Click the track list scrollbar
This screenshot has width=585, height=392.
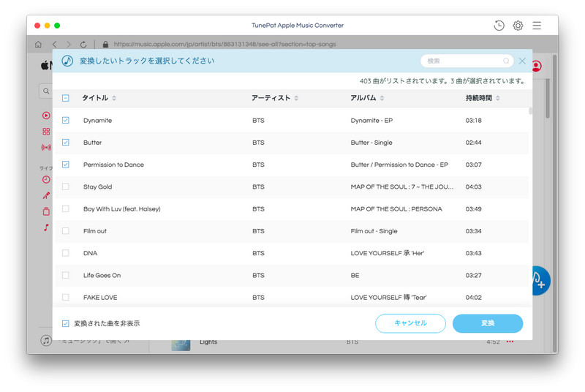tap(530, 111)
